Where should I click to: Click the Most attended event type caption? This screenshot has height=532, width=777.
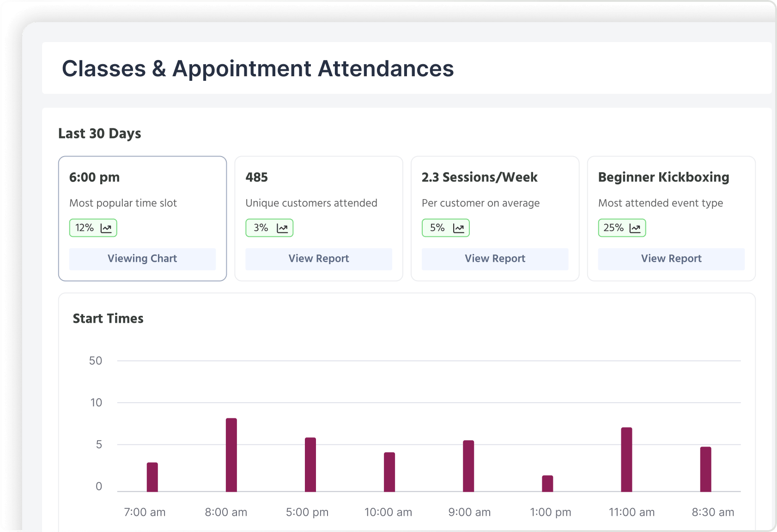(661, 203)
